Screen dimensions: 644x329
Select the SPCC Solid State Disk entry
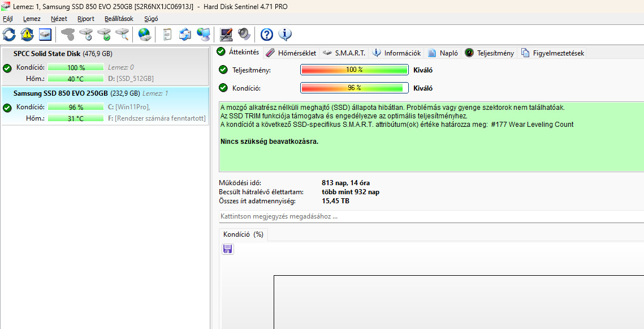pyautogui.click(x=105, y=66)
